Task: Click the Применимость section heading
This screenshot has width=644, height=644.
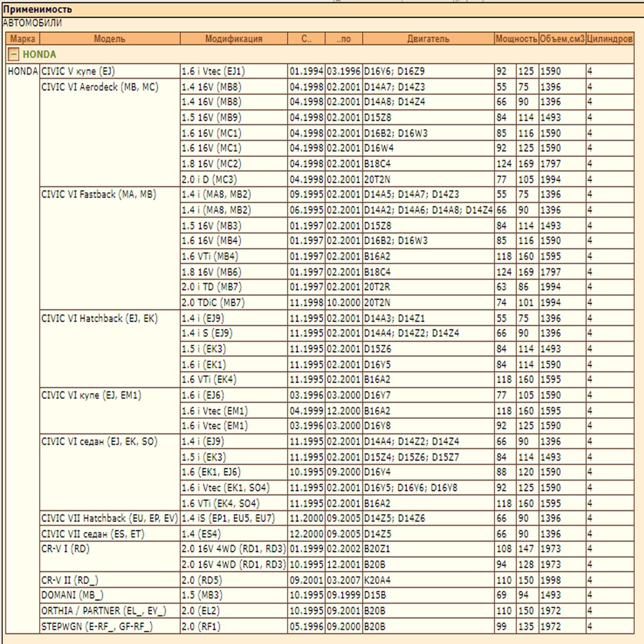Action: pyautogui.click(x=37, y=9)
